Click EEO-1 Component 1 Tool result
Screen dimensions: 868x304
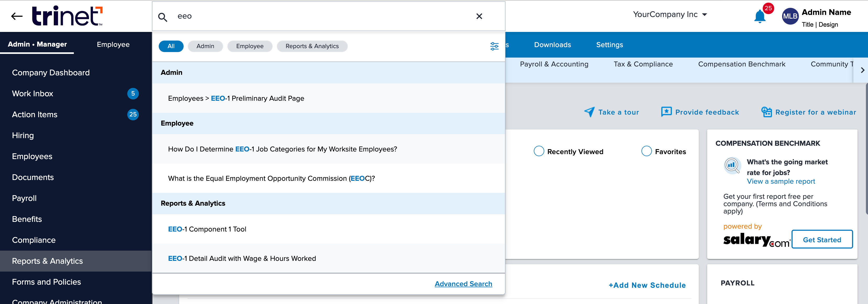tap(207, 229)
